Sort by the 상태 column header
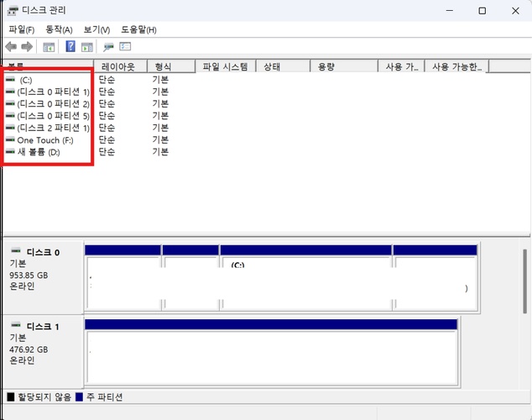Image resolution: width=532 pixels, height=420 pixels. (x=283, y=66)
